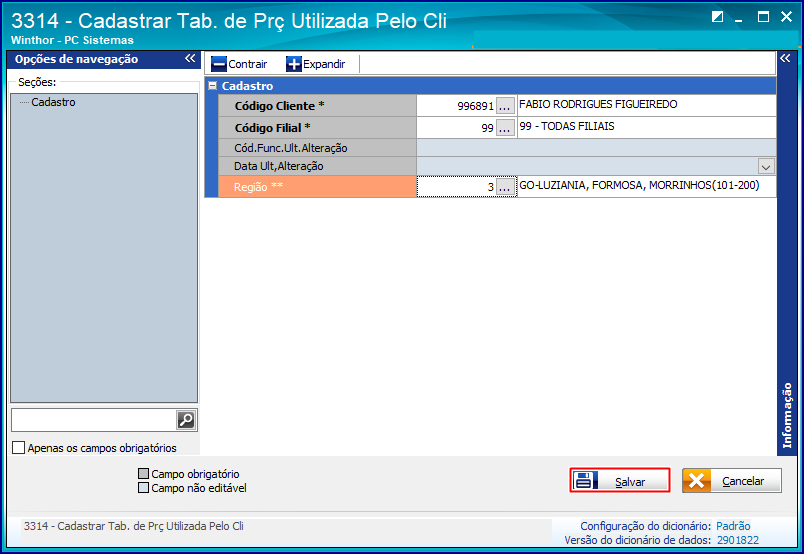Click the 99 - TODAS FILIAIS text

coord(567,126)
